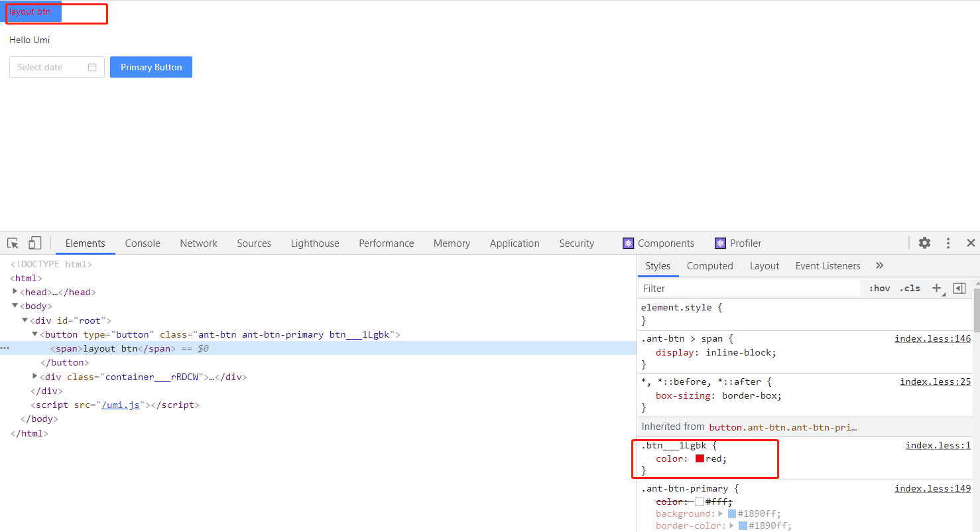This screenshot has width=980, height=532.
Task: Collapse the body element node
Action: (15, 305)
